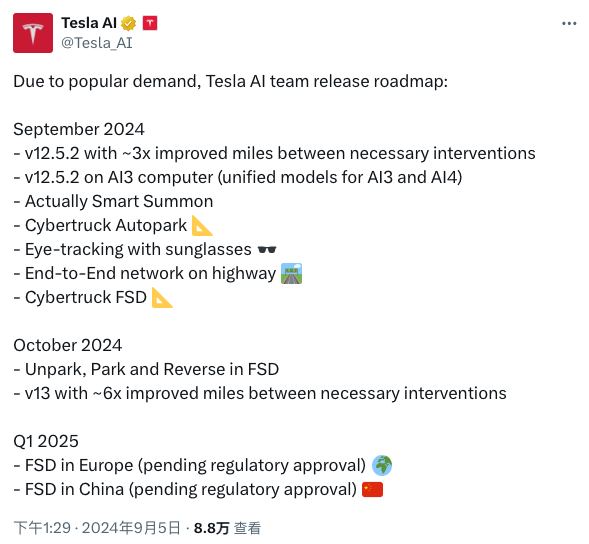Open the post timestamp 下午1:29 · 2024年9月5日
The height and width of the screenshot is (544, 589).
(97, 528)
